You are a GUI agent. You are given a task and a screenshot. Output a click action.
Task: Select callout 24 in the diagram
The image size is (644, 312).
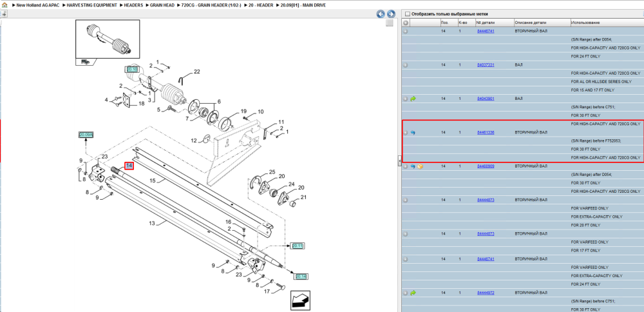pos(292,183)
